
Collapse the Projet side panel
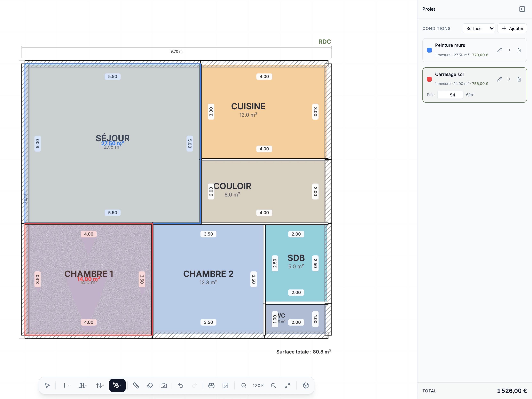click(x=522, y=9)
